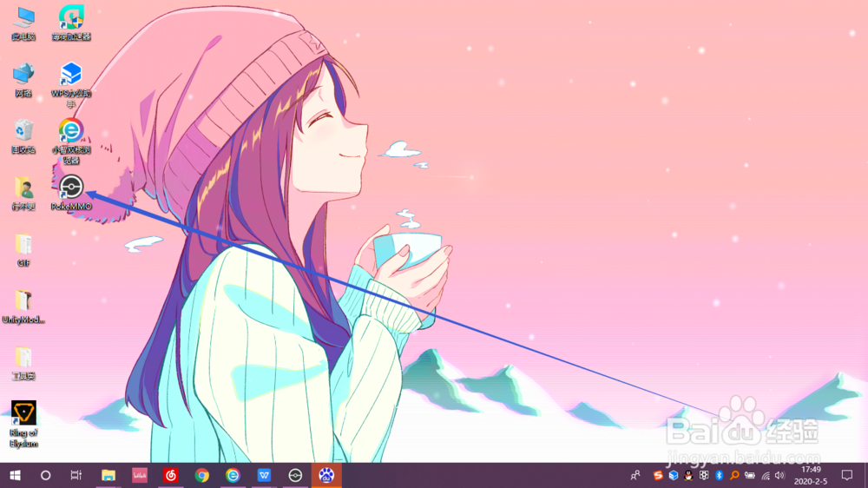
Task: Select the GIF folder on desktop
Action: pyautogui.click(x=23, y=250)
